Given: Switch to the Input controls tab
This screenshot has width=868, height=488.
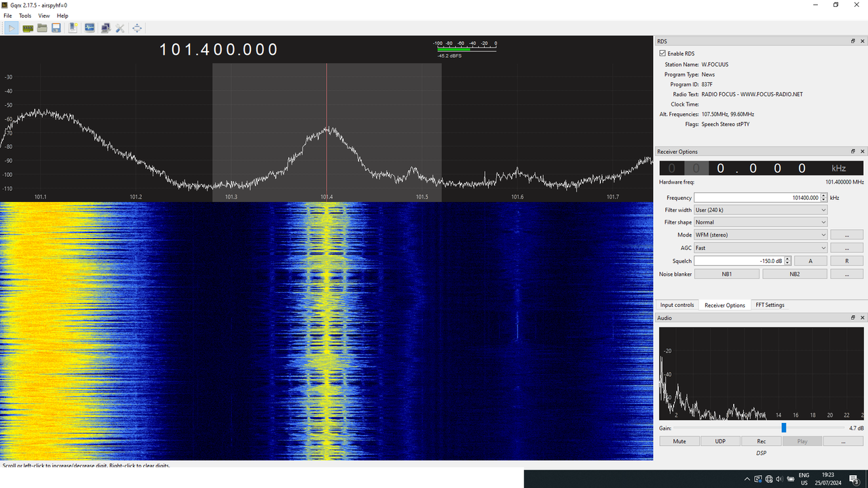Looking at the screenshot, I should point(677,305).
